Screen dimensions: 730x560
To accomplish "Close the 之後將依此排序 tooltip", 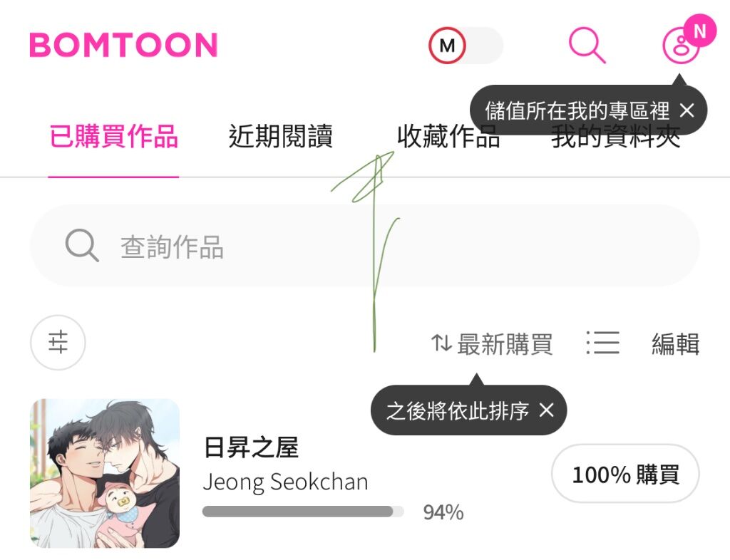I will coord(546,410).
